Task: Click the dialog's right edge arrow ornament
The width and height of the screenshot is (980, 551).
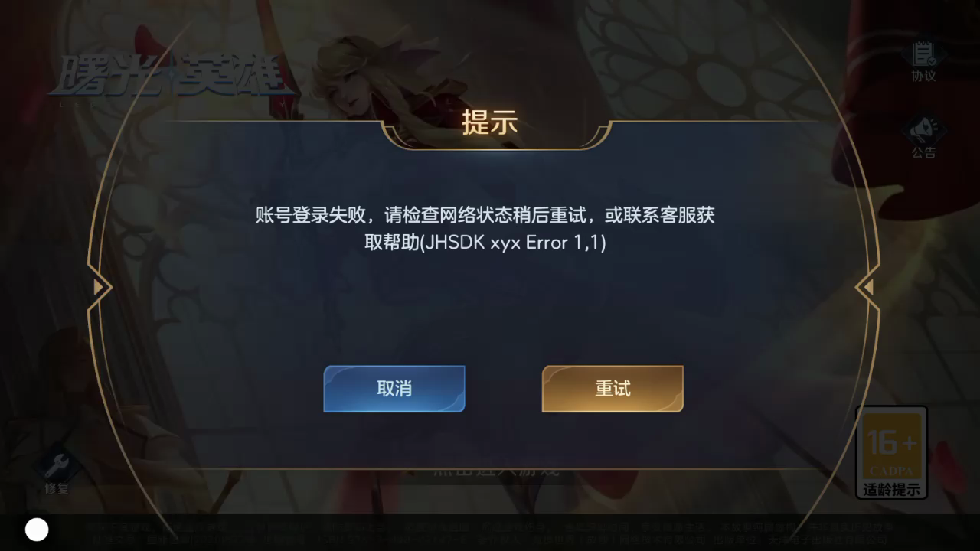Action: coord(867,287)
